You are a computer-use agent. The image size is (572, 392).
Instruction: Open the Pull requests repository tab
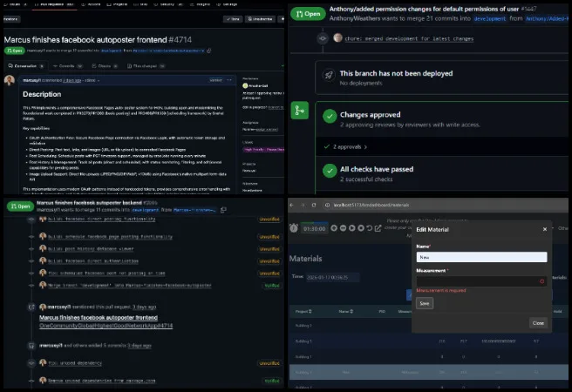click(54, 4)
